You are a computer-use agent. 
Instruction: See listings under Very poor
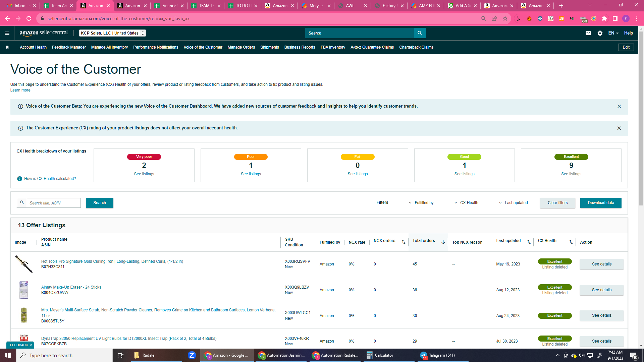(x=144, y=174)
